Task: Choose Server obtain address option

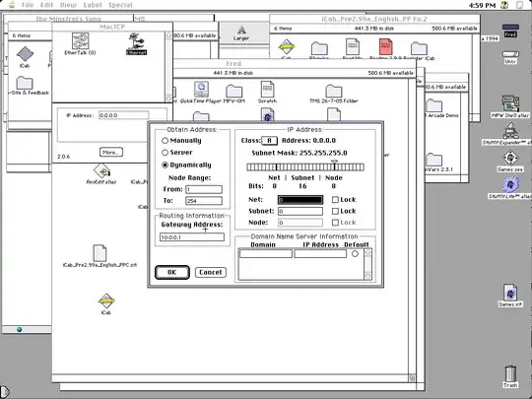Action: 165,153
